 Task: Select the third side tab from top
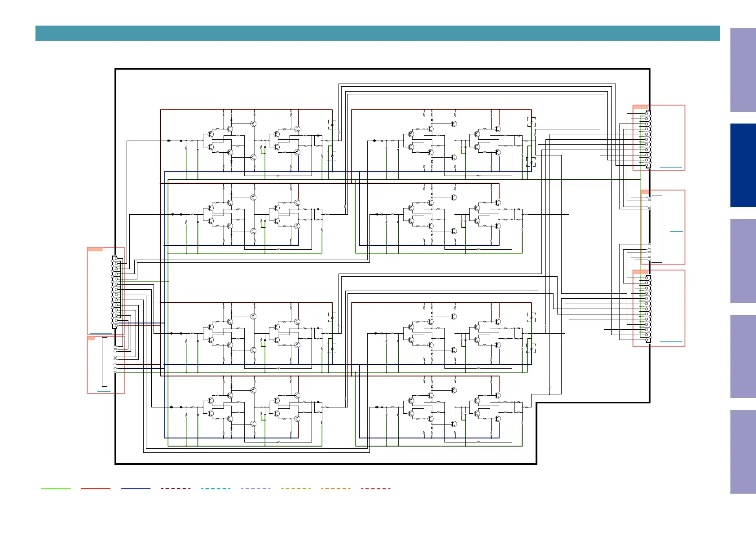[x=743, y=261]
